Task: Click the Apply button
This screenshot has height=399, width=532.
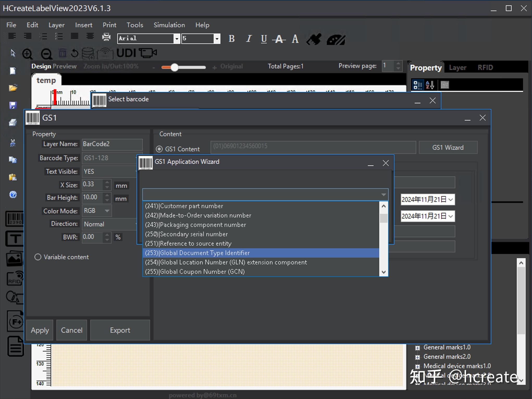Action: [x=40, y=330]
